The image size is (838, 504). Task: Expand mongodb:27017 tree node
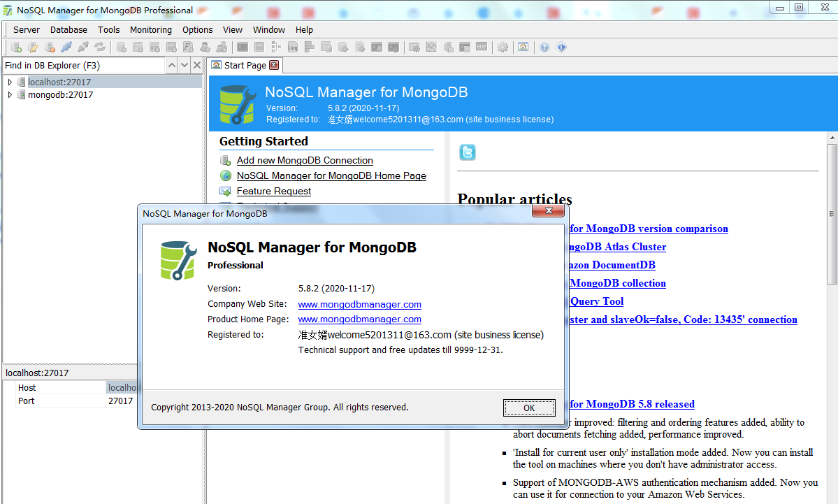click(x=10, y=94)
